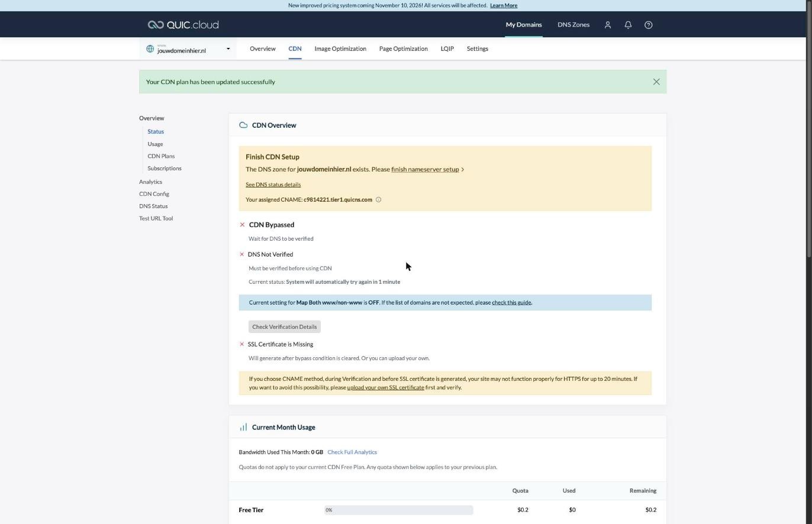Click the red X beside SSL Certificate is Missing
The width and height of the screenshot is (812, 524).
pos(241,344)
